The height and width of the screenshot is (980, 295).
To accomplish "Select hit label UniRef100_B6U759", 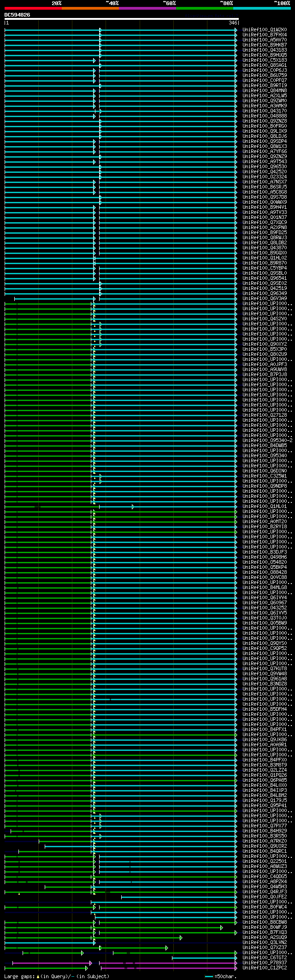I will 265,75.
